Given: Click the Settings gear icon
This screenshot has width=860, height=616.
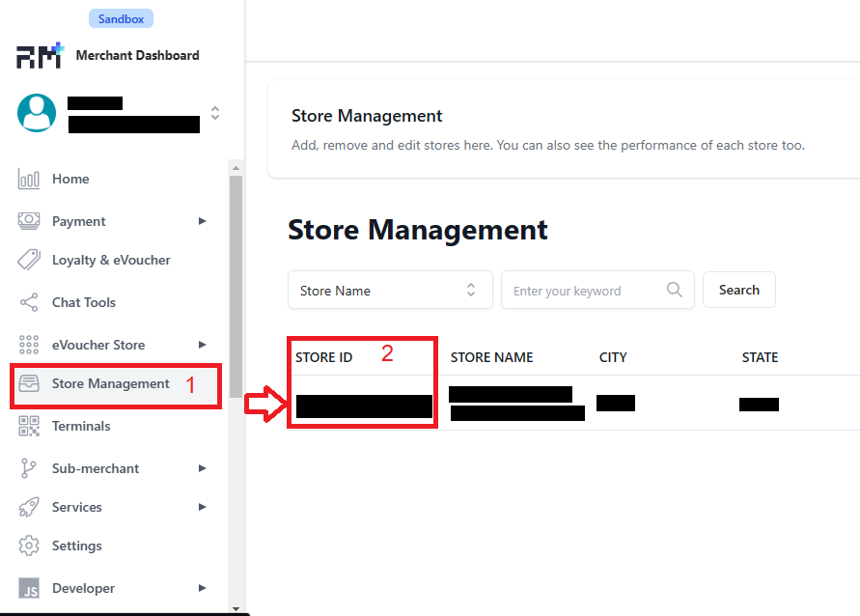Looking at the screenshot, I should pos(29,546).
